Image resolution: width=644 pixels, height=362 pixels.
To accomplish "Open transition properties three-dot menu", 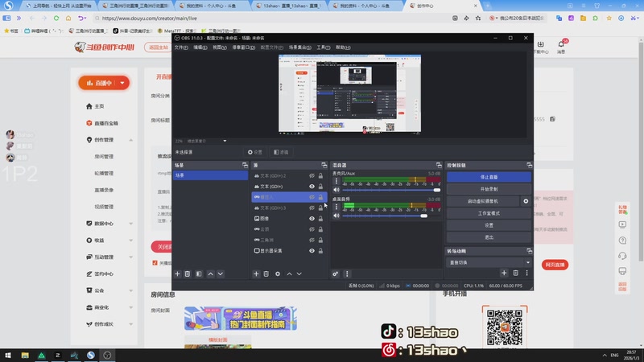I will 527,273.
